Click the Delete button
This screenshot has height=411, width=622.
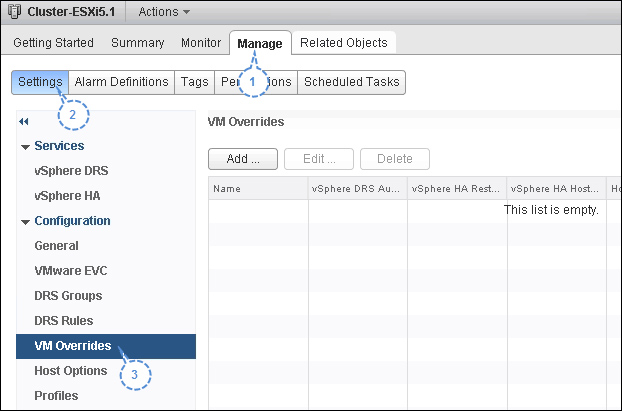395,159
